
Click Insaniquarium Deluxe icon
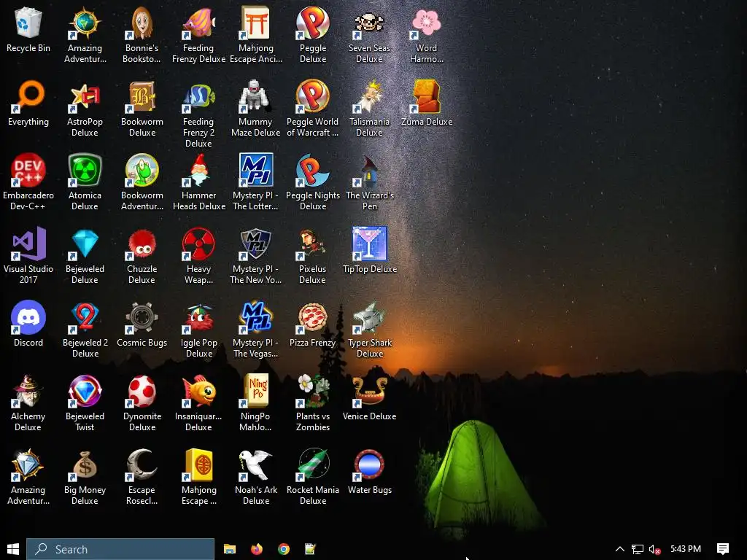pyautogui.click(x=198, y=391)
